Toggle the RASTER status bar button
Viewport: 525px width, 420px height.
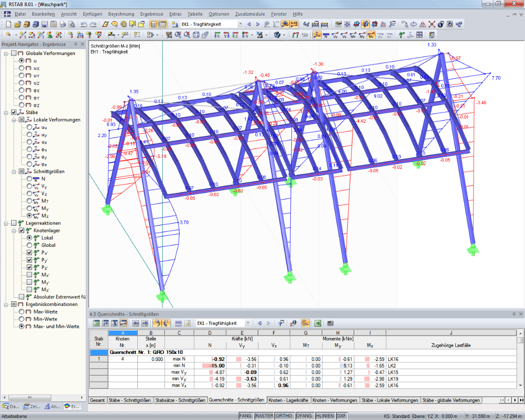click(x=264, y=415)
